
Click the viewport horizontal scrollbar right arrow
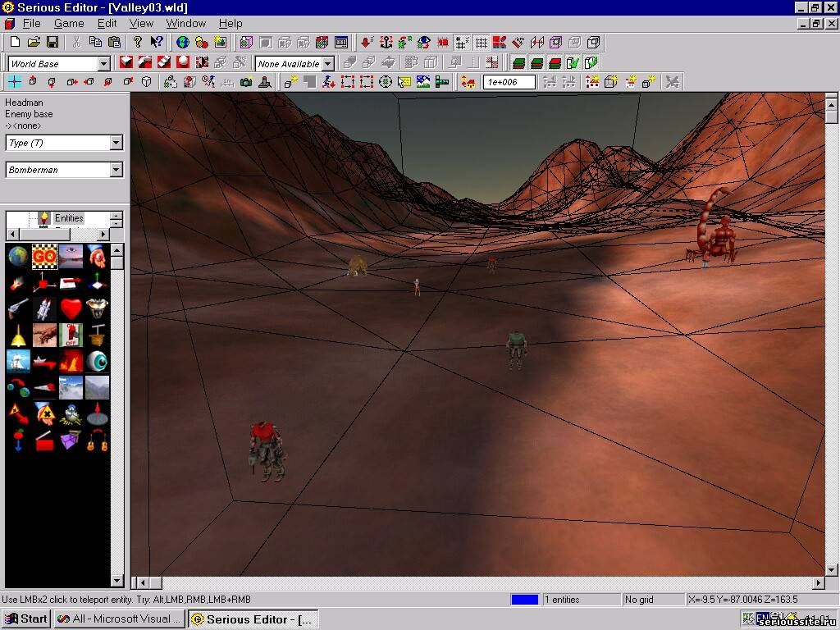click(819, 582)
